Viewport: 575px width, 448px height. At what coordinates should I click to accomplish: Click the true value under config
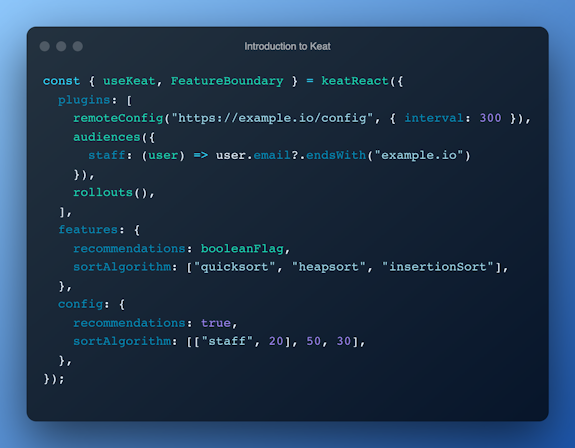click(216, 323)
